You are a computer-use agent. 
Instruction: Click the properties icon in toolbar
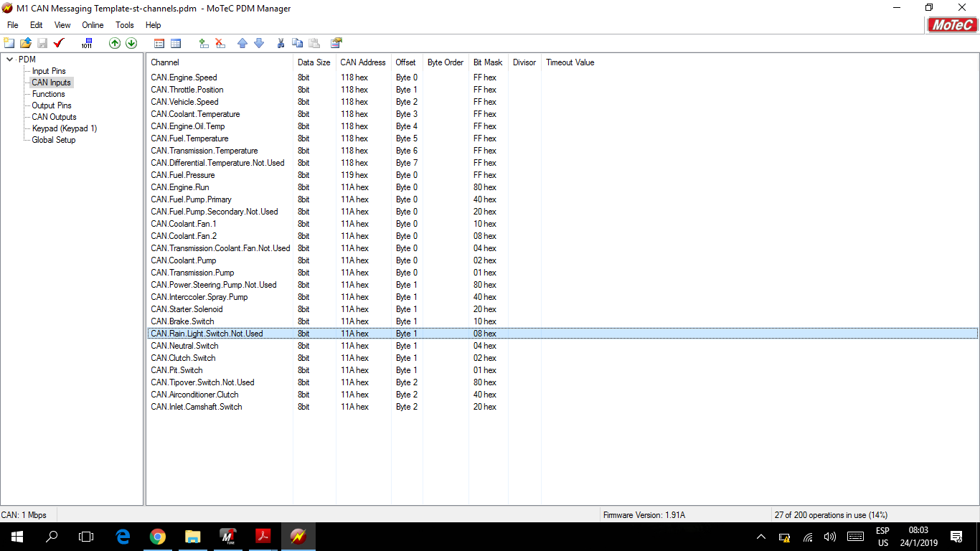(x=336, y=43)
